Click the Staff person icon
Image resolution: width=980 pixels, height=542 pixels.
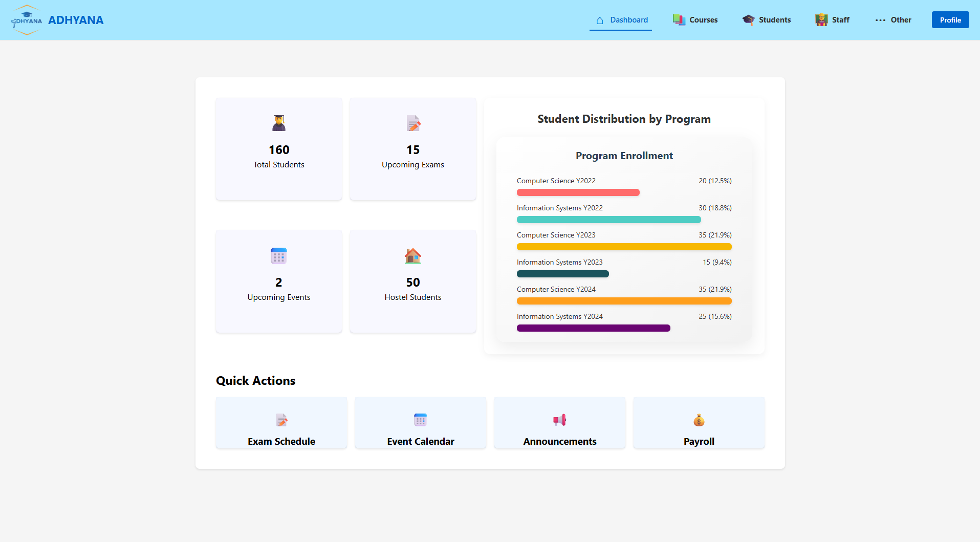click(x=821, y=20)
